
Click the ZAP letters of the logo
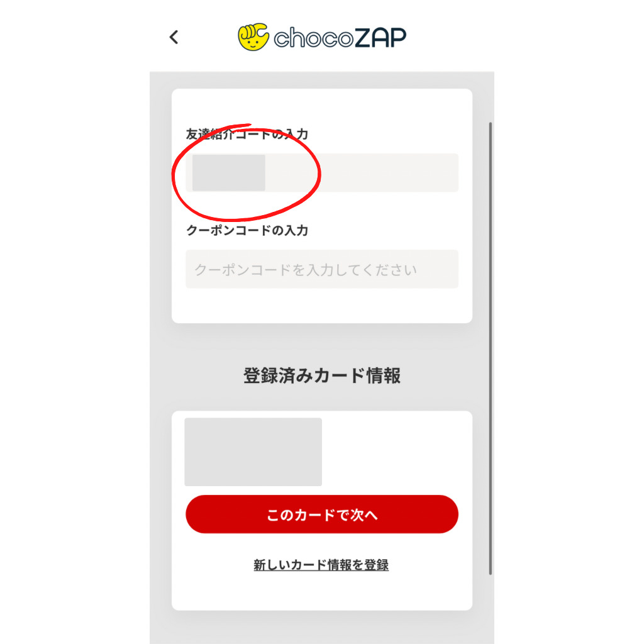(380, 37)
